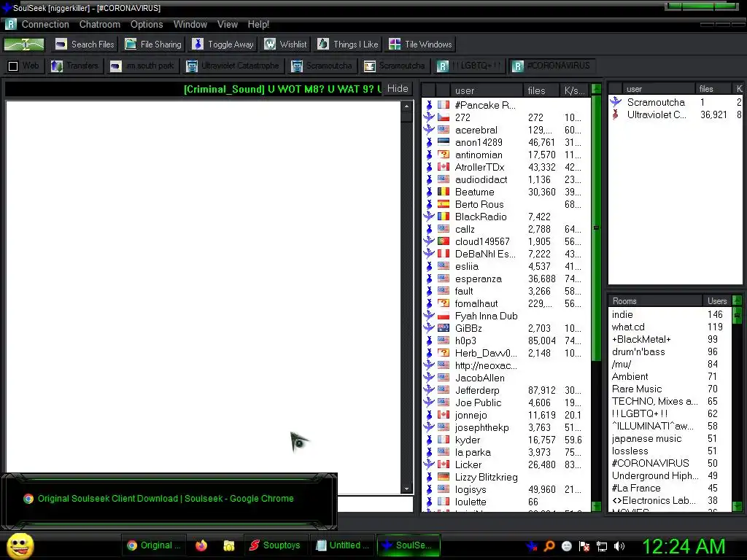Select the what.cd room
The height and width of the screenshot is (560, 747).
tap(670, 327)
